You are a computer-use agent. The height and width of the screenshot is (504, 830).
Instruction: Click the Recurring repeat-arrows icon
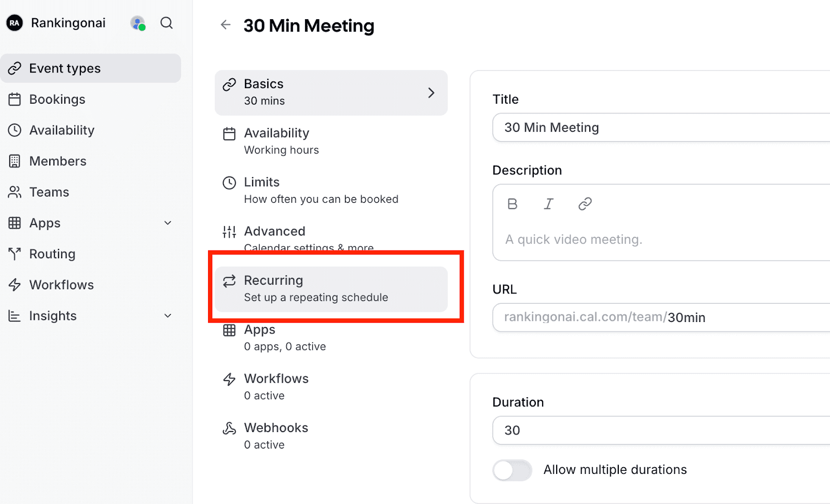(229, 281)
